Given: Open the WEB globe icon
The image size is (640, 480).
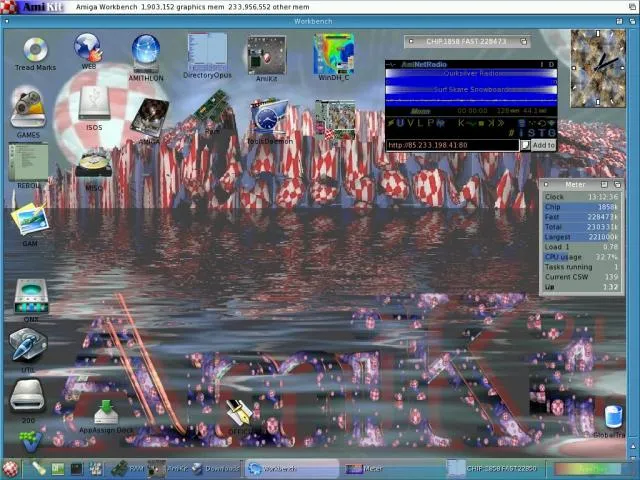Looking at the screenshot, I should [88, 48].
